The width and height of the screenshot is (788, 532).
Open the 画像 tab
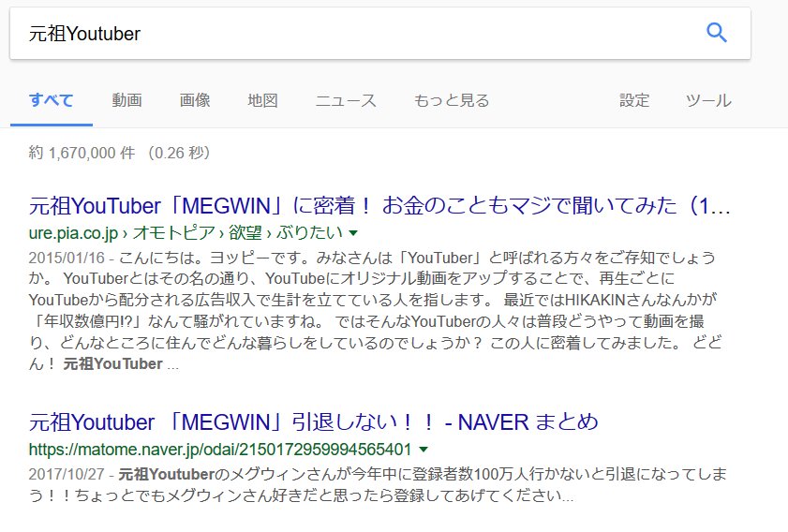[x=195, y=100]
